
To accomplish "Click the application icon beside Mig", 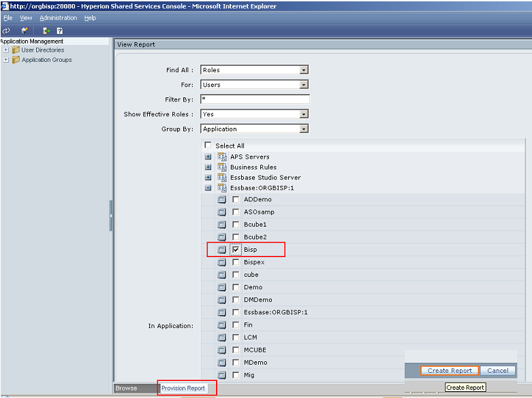I will click(221, 375).
